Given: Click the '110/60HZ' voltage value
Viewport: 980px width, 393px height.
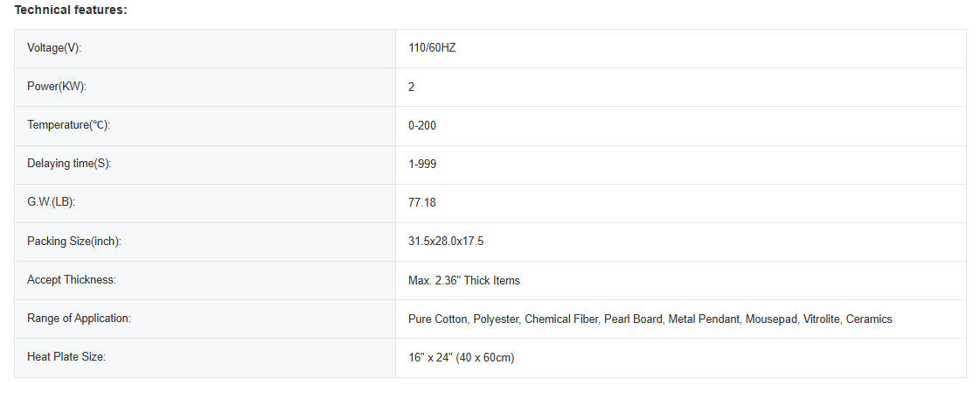Looking at the screenshot, I should click(432, 48).
